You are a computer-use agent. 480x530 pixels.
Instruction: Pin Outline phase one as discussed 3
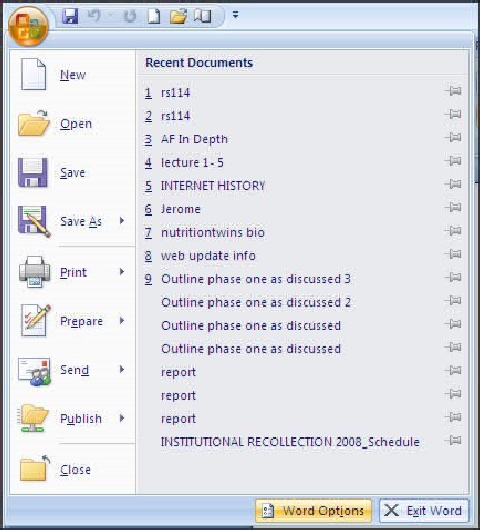[453, 277]
